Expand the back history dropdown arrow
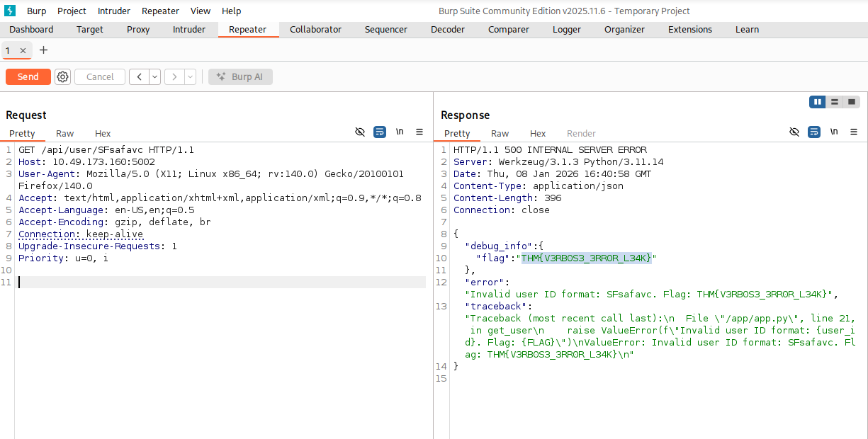868x439 pixels. (154, 77)
